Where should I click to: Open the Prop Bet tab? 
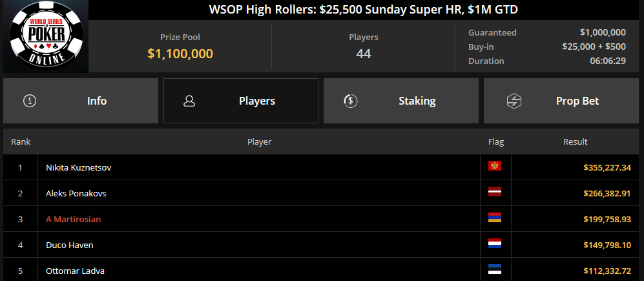pyautogui.click(x=561, y=101)
